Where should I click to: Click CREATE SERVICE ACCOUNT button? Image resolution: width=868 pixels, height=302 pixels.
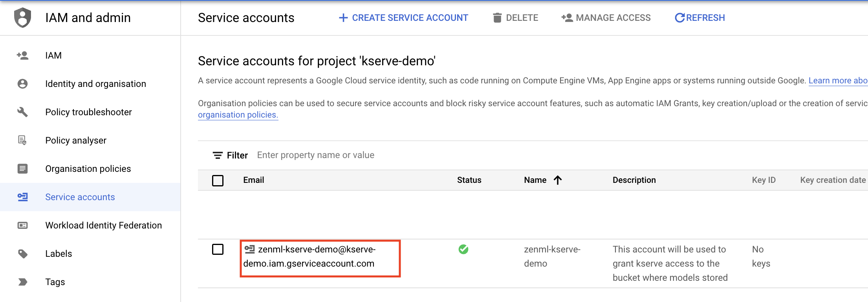pyautogui.click(x=403, y=18)
